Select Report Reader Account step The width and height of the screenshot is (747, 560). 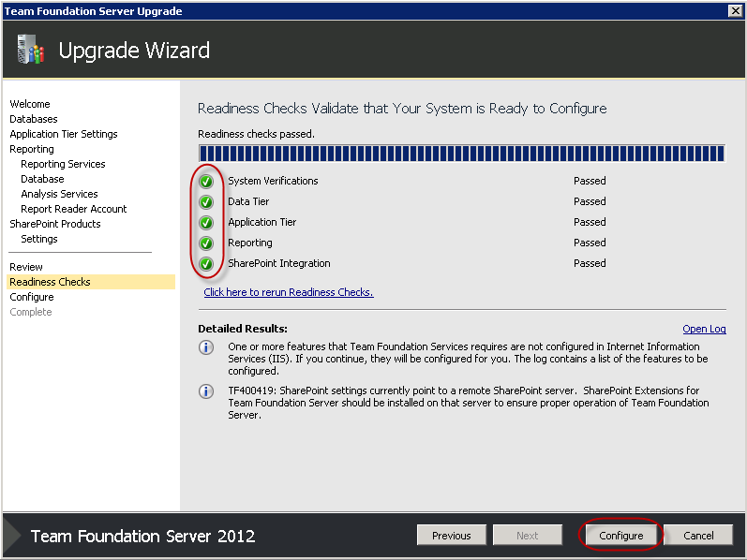coord(74,209)
